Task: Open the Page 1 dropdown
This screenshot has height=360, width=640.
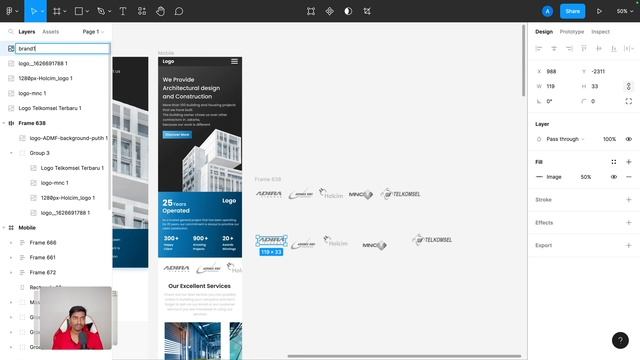Action: (93, 31)
